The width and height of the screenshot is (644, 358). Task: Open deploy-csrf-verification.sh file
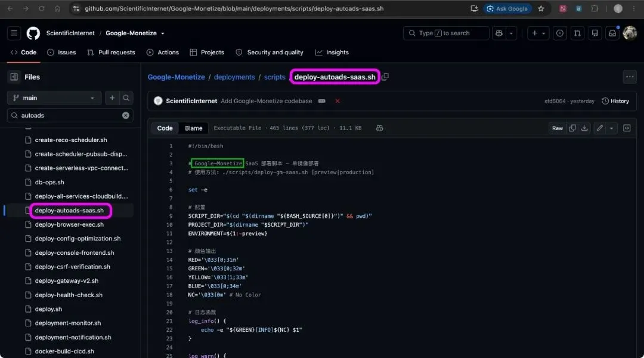pyautogui.click(x=72, y=267)
